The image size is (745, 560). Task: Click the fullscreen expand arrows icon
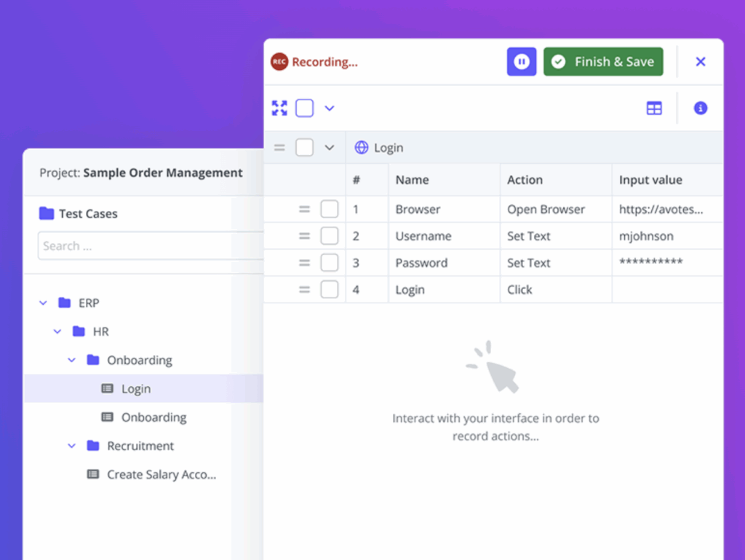point(279,108)
